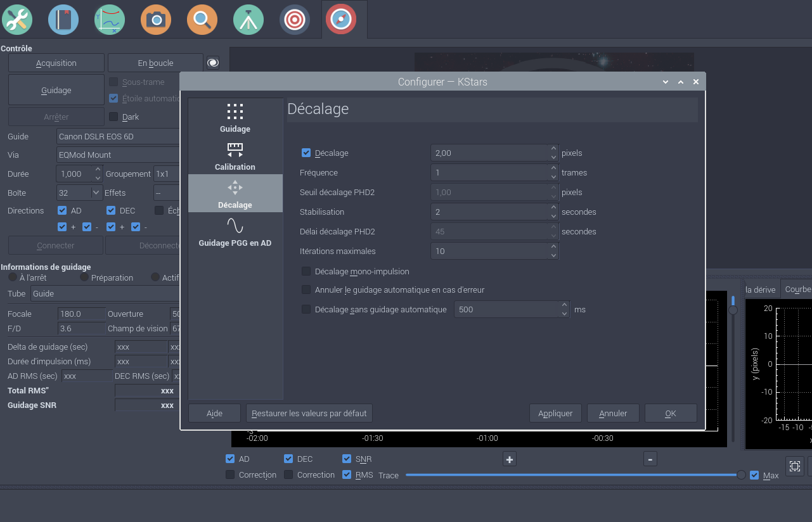Image resolution: width=812 pixels, height=522 pixels.
Task: Open the Effets dropdown
Action: point(167,193)
